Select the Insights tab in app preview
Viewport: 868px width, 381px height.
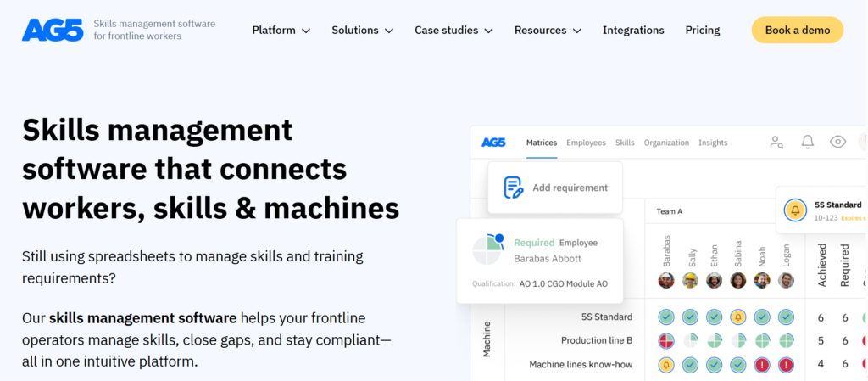click(713, 143)
